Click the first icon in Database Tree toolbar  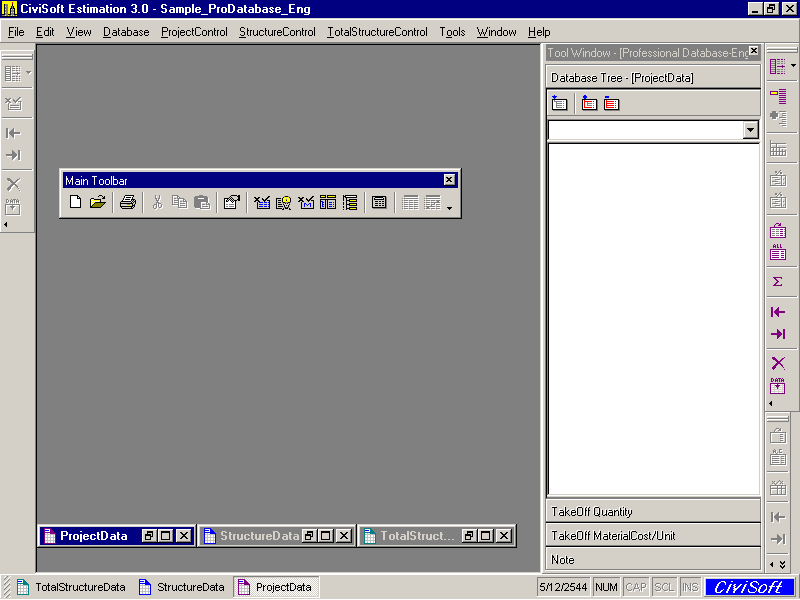tap(559, 103)
